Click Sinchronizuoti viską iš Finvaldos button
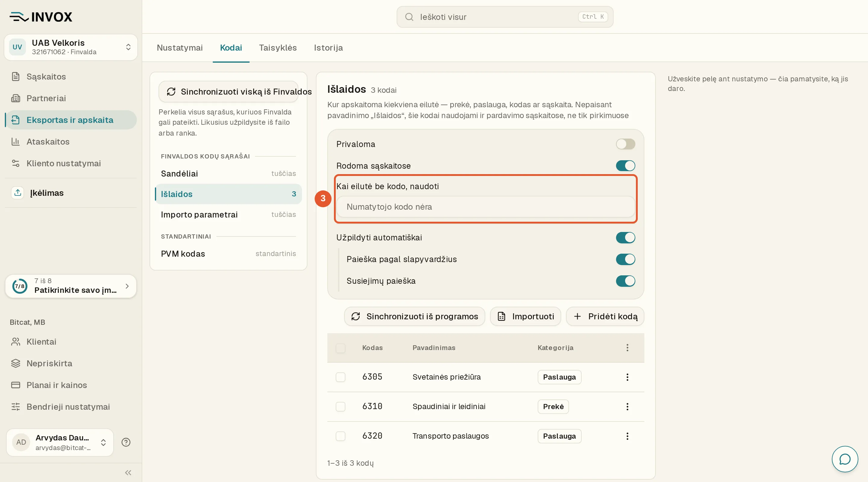 [228, 92]
